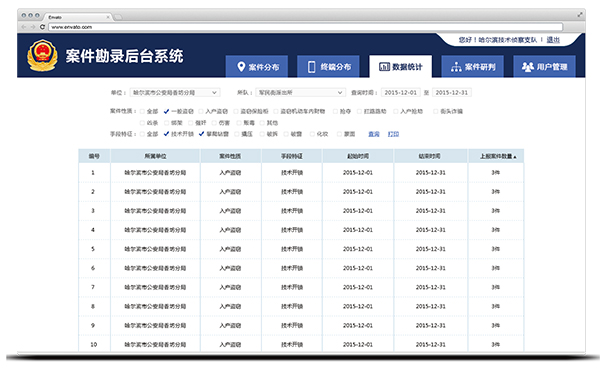
Task: Click the end date field 2015-12-31
Action: pyautogui.click(x=452, y=93)
